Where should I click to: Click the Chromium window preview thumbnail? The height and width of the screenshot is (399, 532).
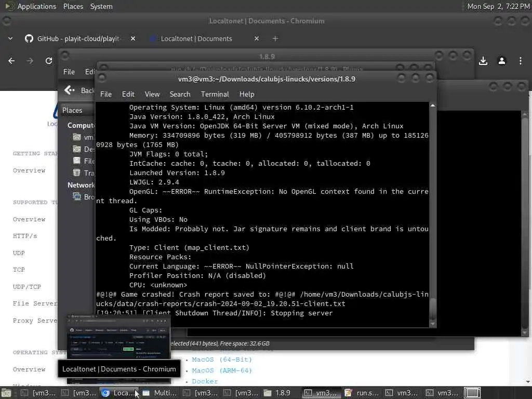coord(118,337)
